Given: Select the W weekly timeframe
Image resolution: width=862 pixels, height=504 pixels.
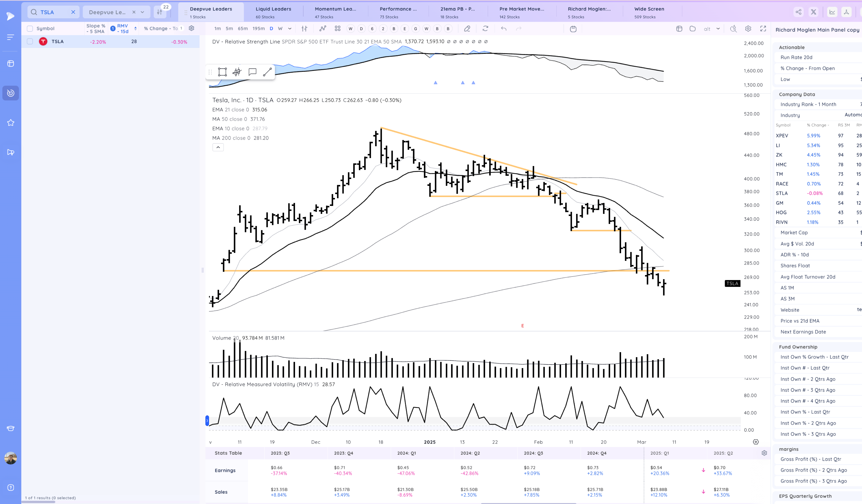Looking at the screenshot, I should tap(280, 29).
